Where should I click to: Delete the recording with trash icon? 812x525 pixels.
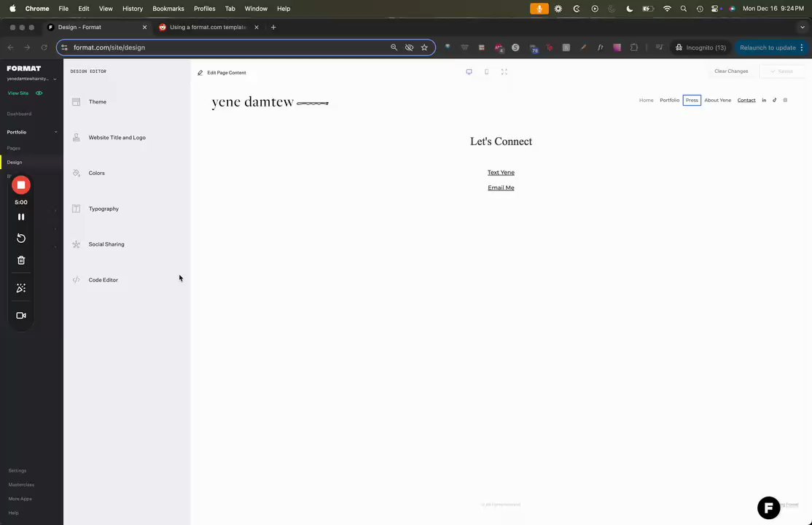coord(21,260)
